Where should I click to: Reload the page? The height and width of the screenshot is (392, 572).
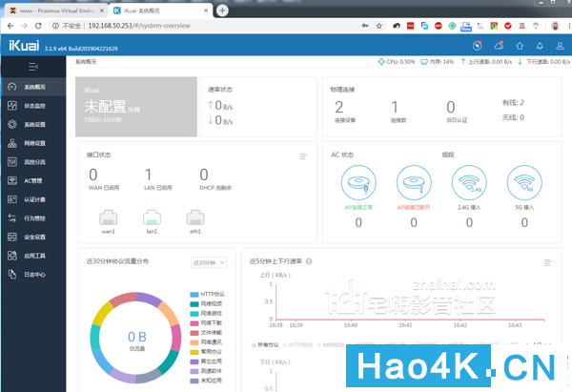[38, 26]
